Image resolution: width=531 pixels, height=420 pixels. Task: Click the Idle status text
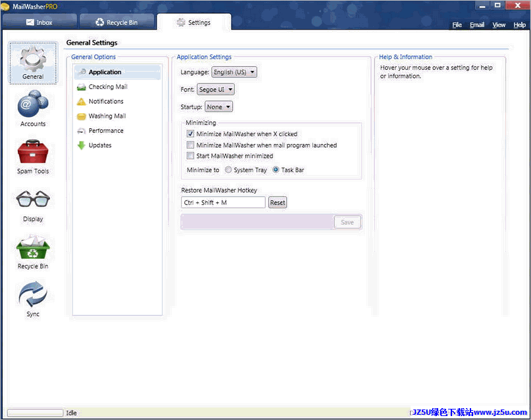[x=71, y=413]
